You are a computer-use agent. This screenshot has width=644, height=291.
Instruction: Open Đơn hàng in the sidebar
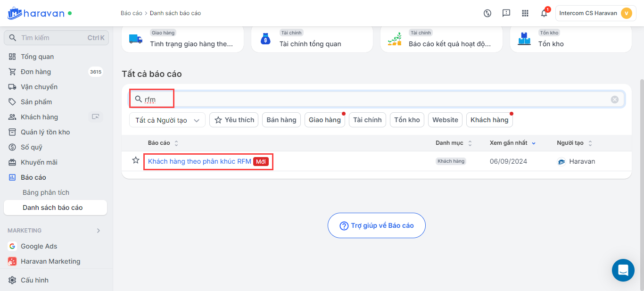(x=36, y=72)
